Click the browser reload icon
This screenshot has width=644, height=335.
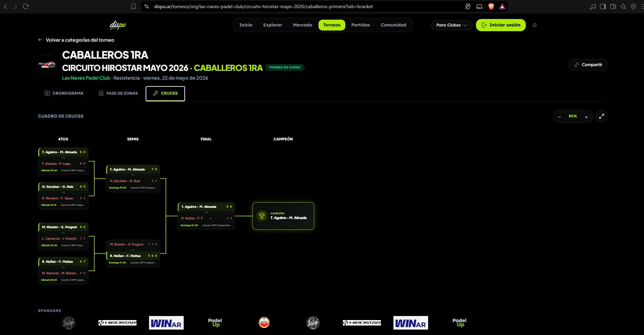26,6
